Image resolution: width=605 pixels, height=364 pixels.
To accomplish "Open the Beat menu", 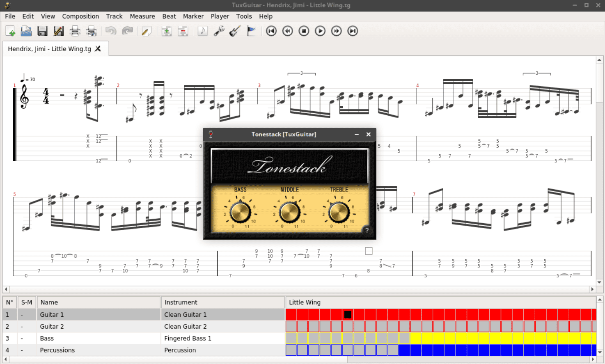I will [x=169, y=16].
